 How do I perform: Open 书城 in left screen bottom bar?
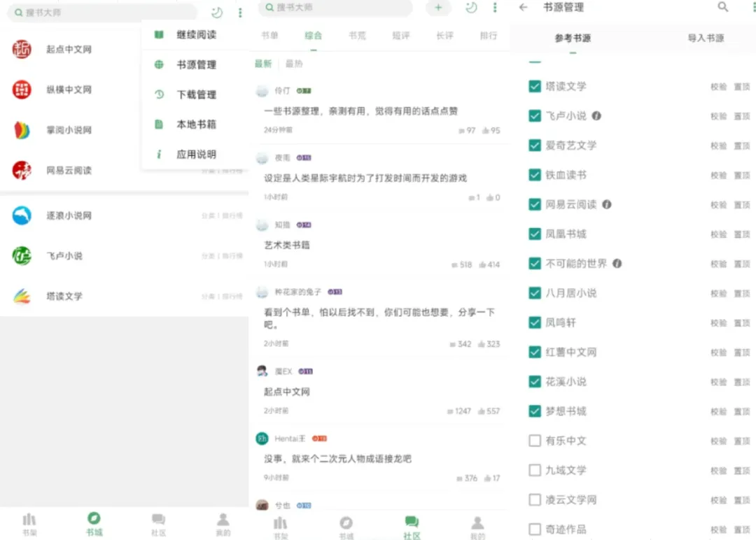point(94,524)
